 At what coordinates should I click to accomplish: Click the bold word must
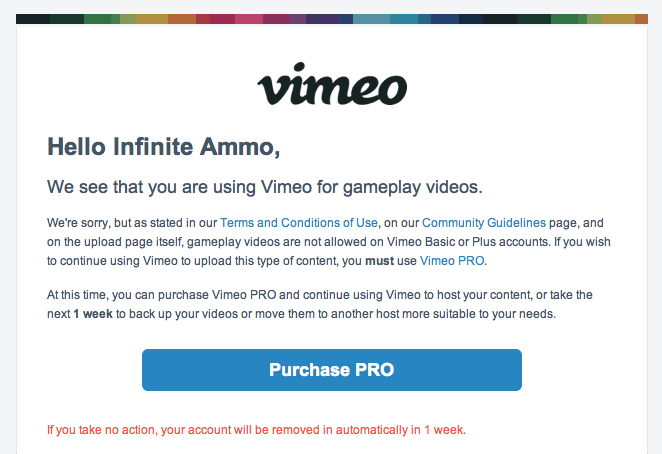(379, 261)
